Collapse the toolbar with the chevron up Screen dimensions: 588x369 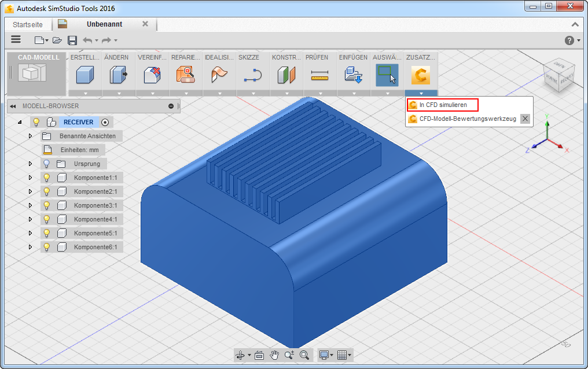[575, 25]
